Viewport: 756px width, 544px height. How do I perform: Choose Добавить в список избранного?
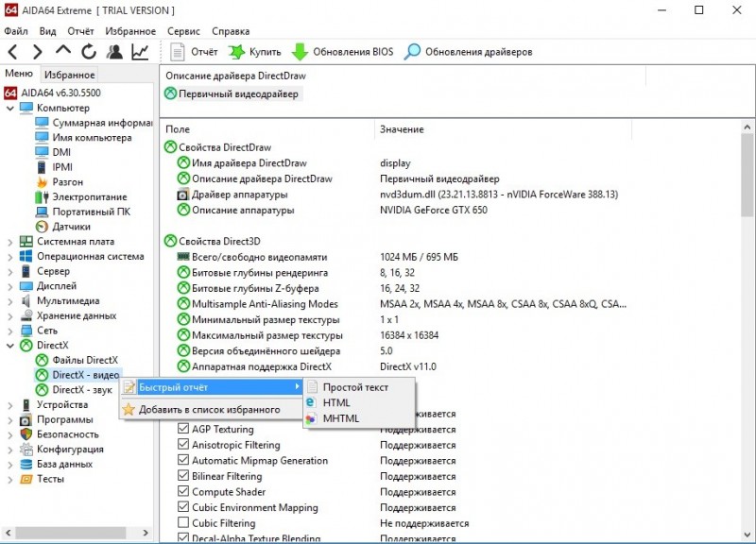pyautogui.click(x=211, y=410)
